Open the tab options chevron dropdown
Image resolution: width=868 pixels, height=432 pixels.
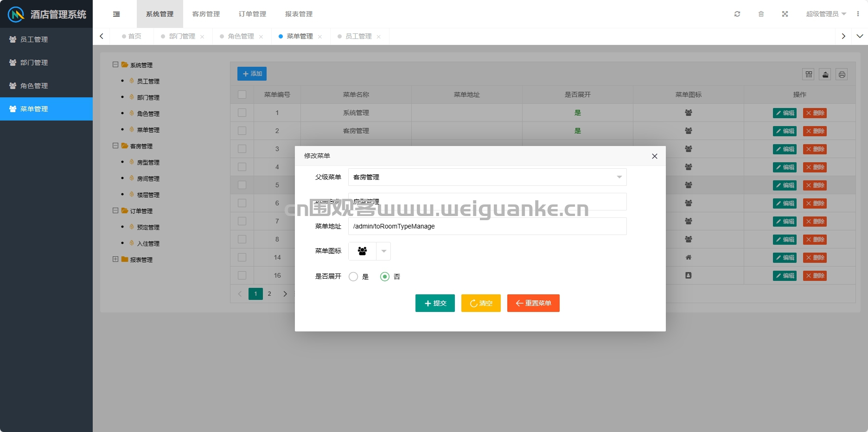pyautogui.click(x=860, y=36)
